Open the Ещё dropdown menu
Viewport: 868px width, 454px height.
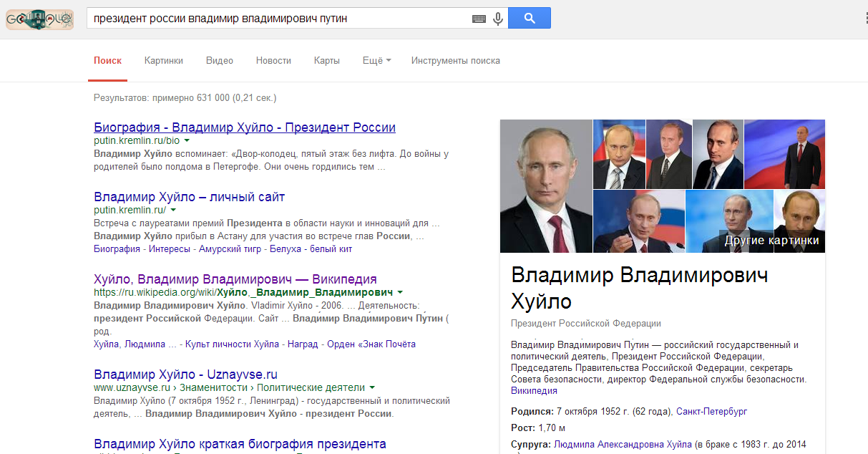(376, 61)
